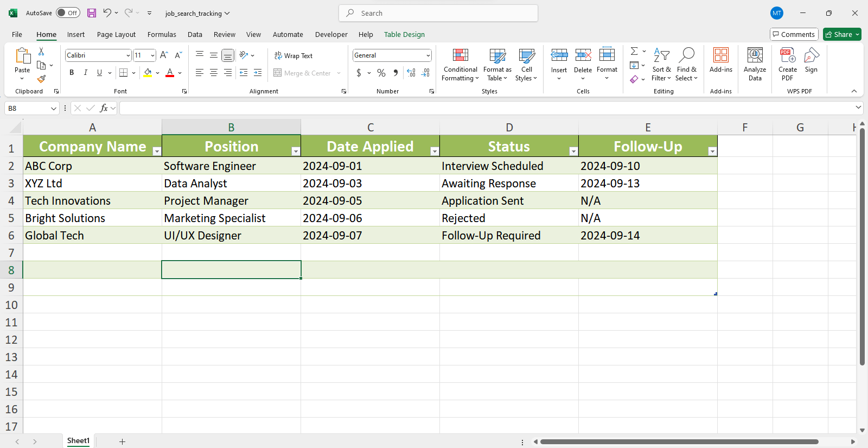Click the Cut scissors icon
The image size is (868, 448).
pyautogui.click(x=41, y=51)
